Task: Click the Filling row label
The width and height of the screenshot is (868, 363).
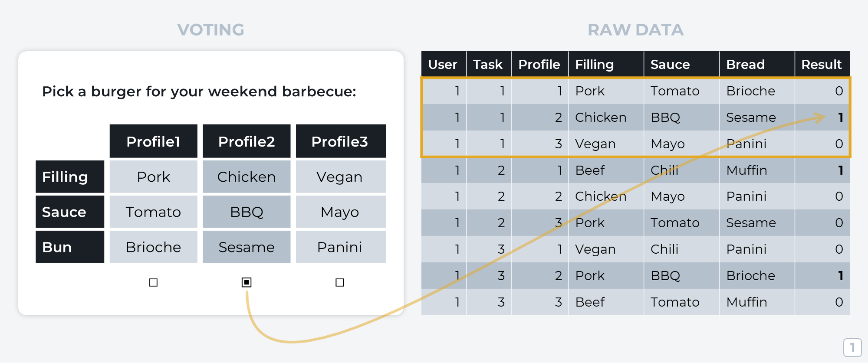Action: click(70, 177)
